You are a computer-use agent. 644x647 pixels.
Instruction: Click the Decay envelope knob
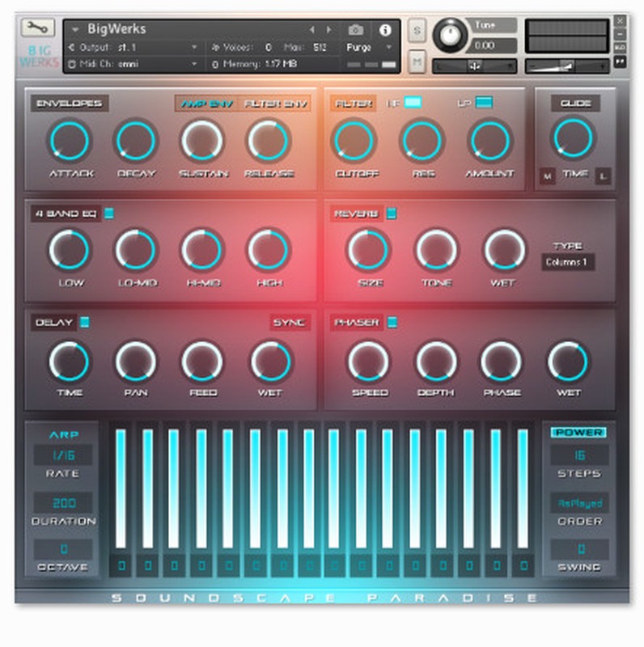(x=136, y=141)
